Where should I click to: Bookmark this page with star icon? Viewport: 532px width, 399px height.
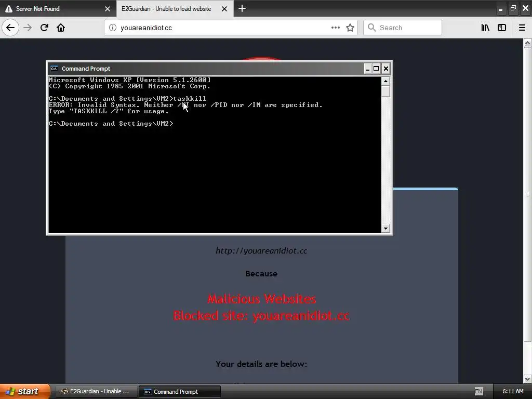(350, 28)
